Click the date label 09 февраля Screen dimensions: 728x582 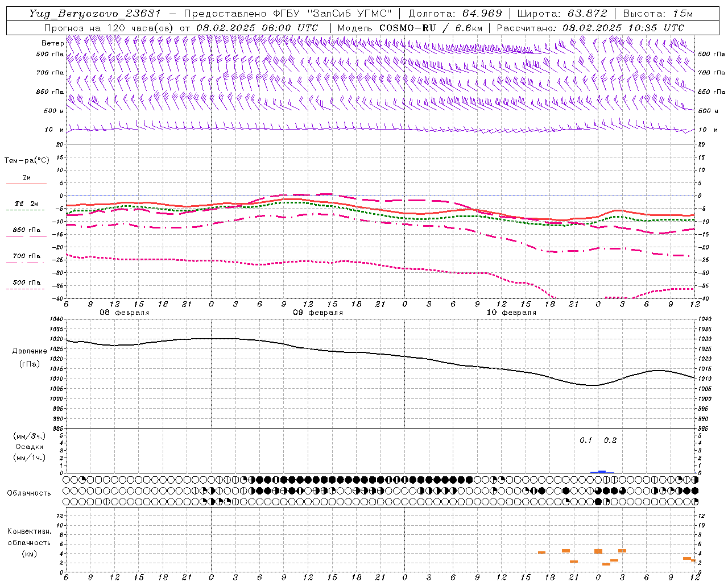318,313
